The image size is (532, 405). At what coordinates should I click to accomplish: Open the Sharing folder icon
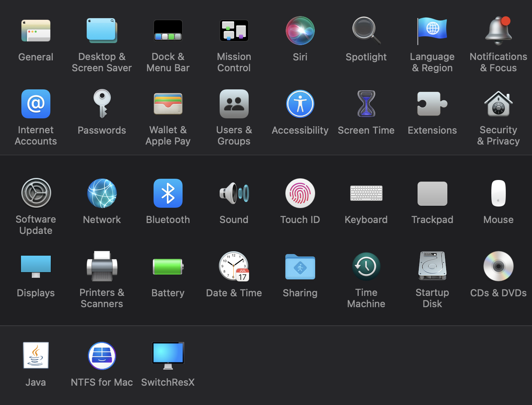pos(300,267)
